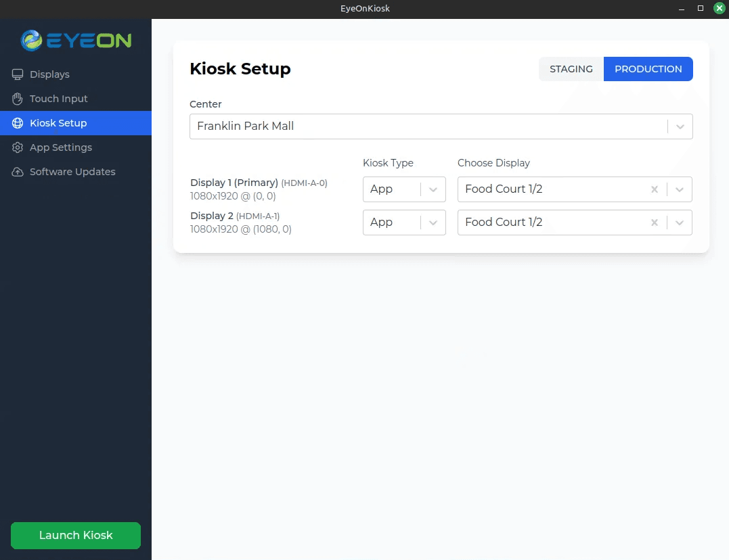Open the Kiosk Type dropdown for Display 2
729x560 pixels.
[x=433, y=222]
